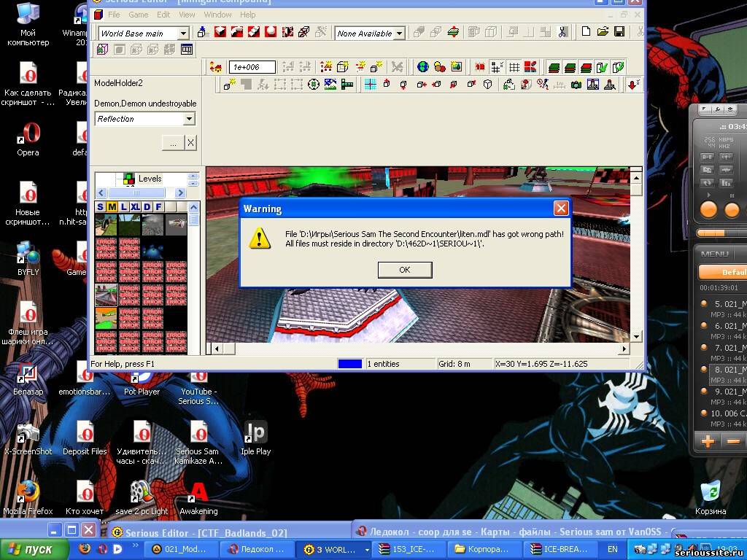Click the tree's left scroll arrow
The width and height of the screenshot is (747, 560).
(x=101, y=192)
